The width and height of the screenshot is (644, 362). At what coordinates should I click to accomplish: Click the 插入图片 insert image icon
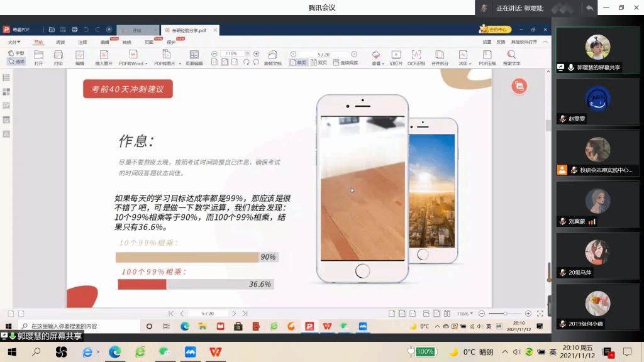pyautogui.click(x=104, y=58)
